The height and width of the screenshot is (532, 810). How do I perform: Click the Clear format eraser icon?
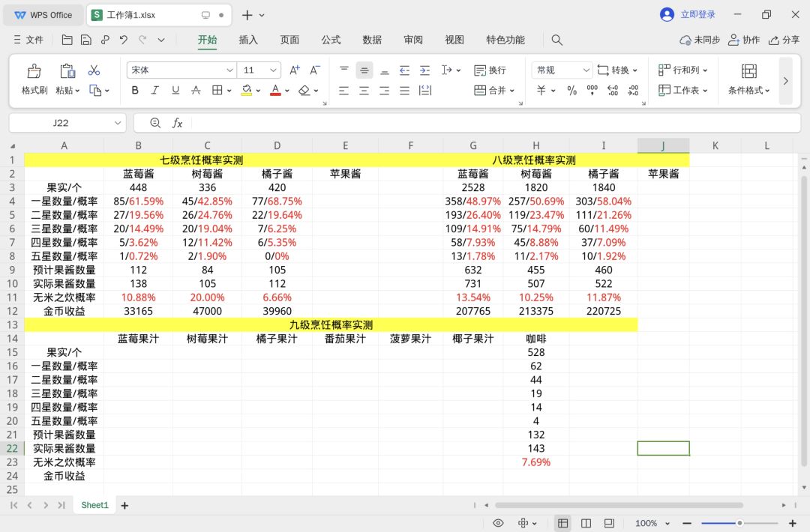pos(304,91)
